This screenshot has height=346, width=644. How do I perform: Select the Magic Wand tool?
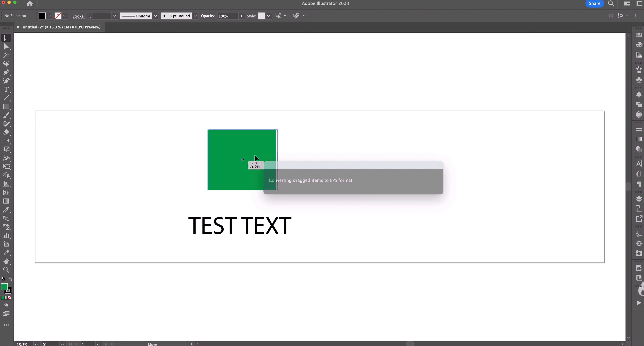coord(6,55)
